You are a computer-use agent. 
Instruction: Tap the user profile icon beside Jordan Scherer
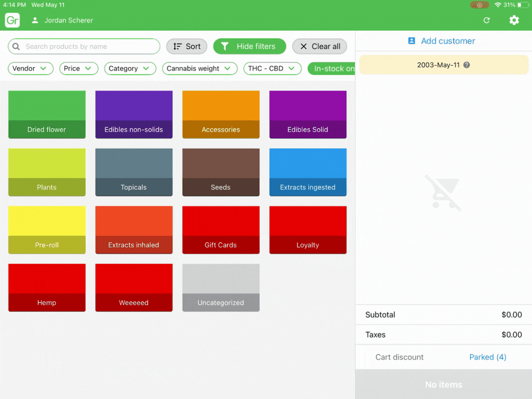[x=35, y=20]
